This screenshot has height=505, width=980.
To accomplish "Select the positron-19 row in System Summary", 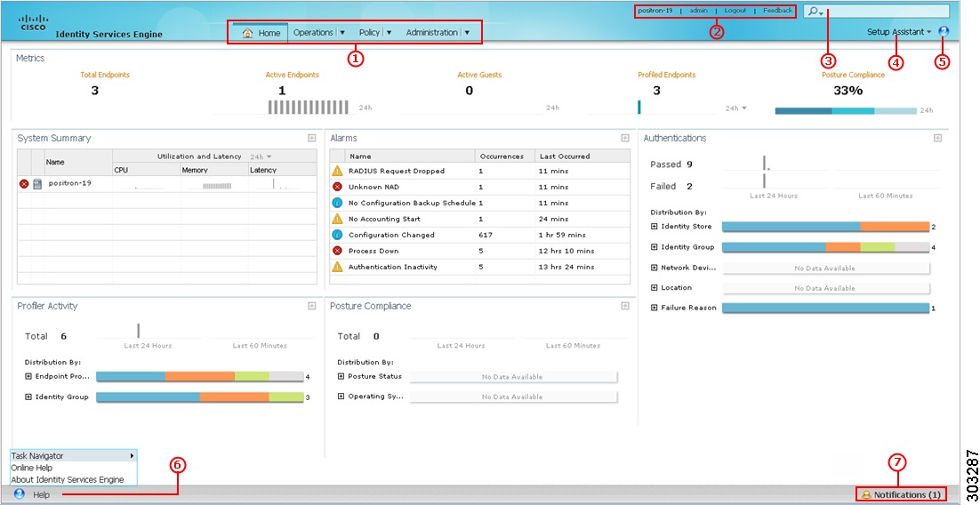I will coord(167,184).
